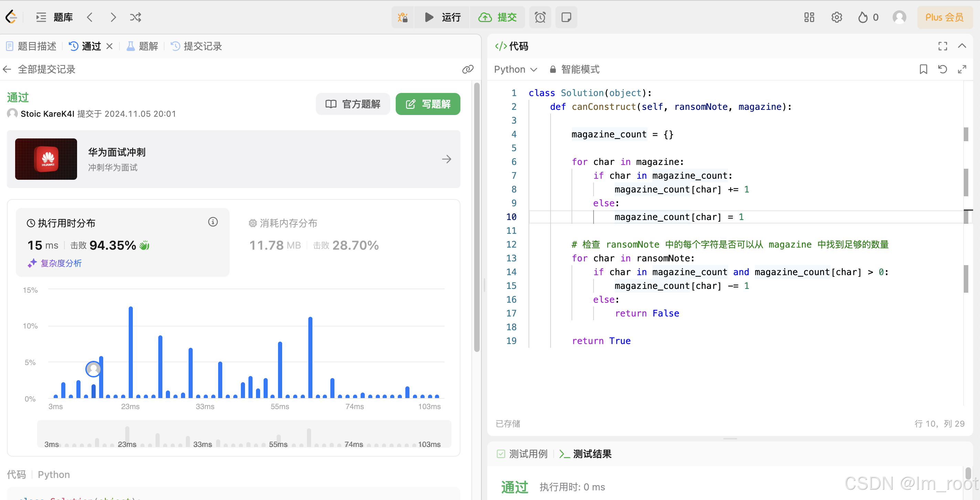Run the code with 运行 button

(442, 17)
